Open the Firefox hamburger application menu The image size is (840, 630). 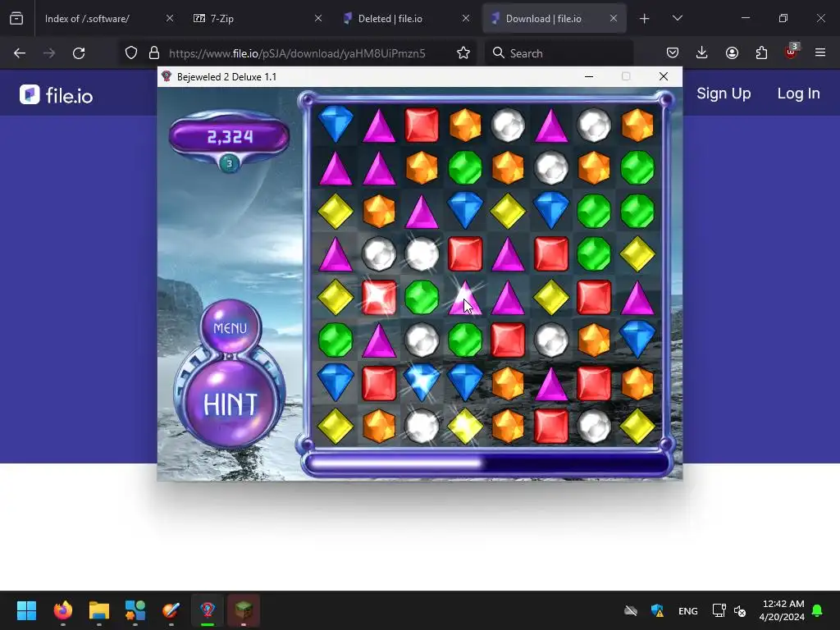point(820,53)
